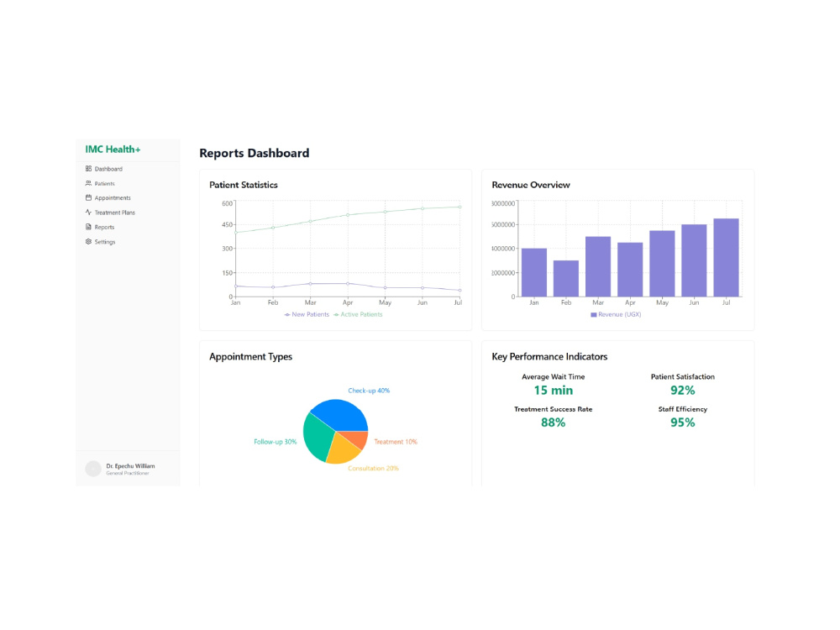Click Active Patients Jan data point

[236, 233]
